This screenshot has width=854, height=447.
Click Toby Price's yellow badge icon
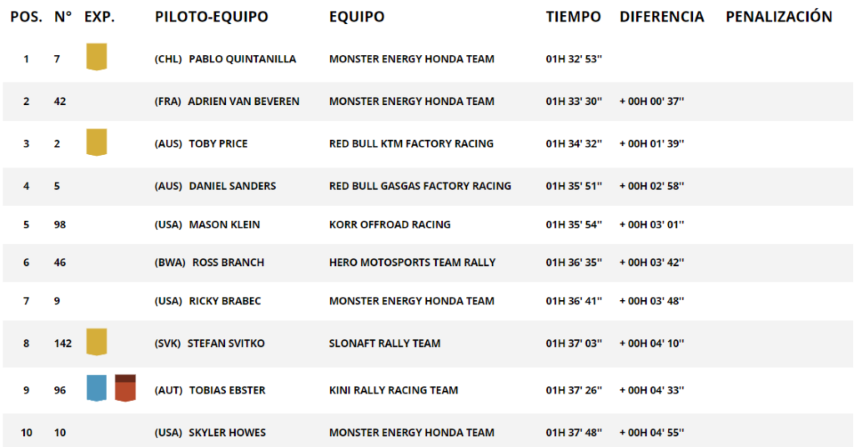[x=96, y=142]
